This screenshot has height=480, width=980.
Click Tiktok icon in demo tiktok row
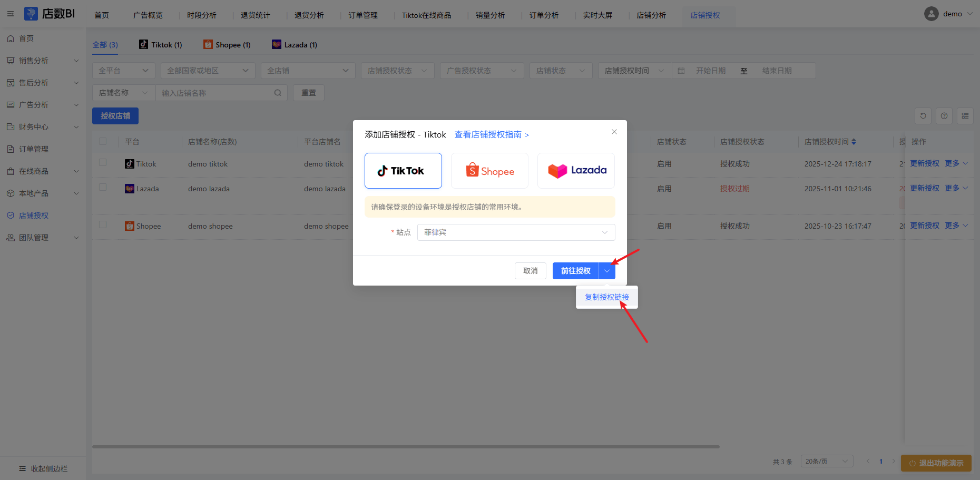(x=130, y=164)
